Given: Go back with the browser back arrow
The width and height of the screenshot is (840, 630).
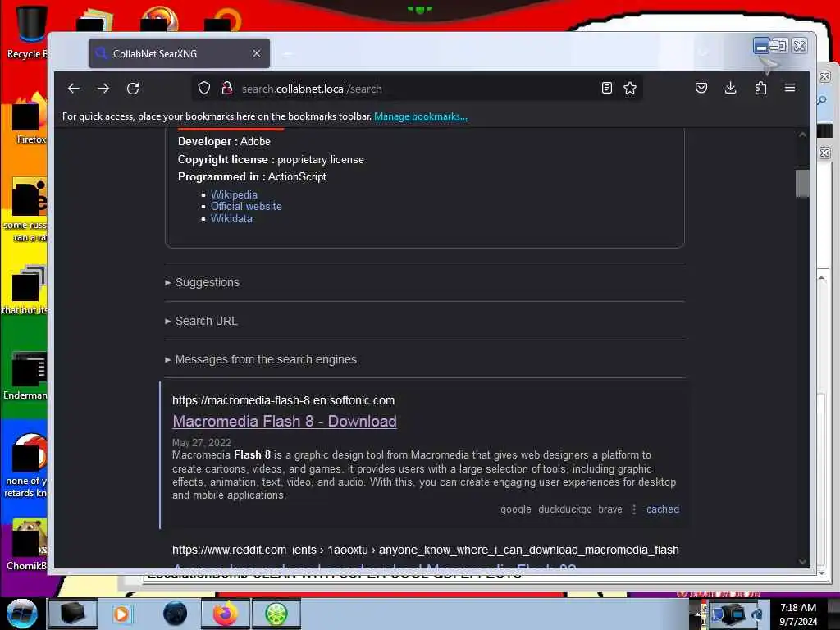Looking at the screenshot, I should pos(73,89).
